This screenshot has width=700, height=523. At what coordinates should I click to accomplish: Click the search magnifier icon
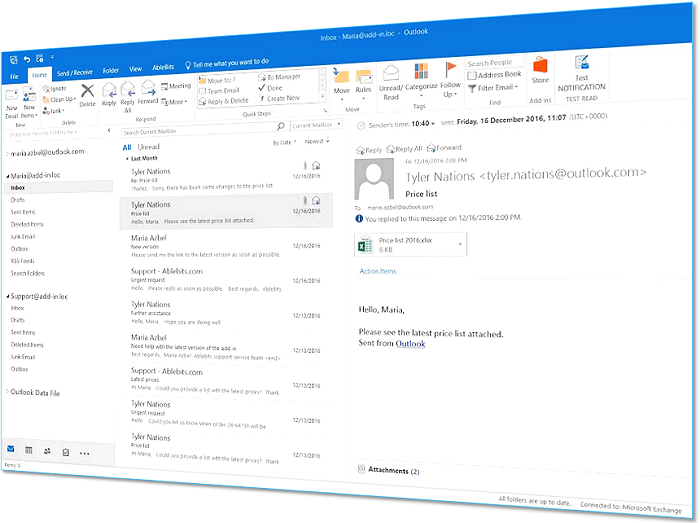point(281,126)
